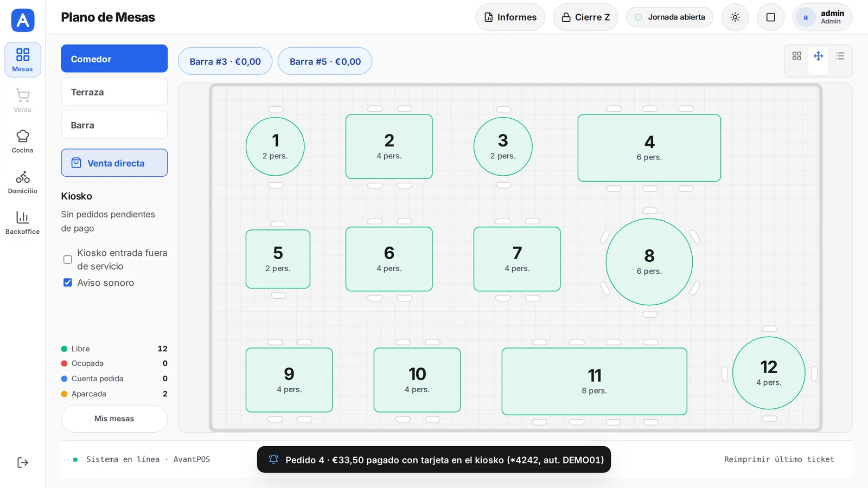Select table 10

point(417,380)
